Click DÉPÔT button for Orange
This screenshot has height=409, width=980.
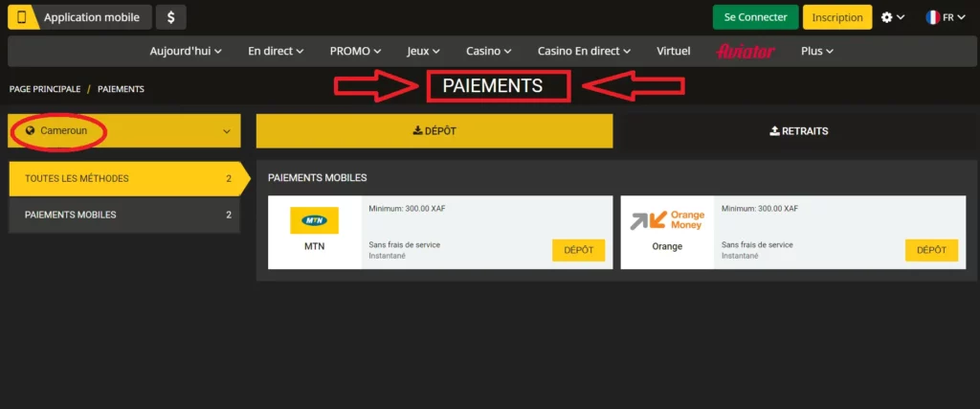931,250
